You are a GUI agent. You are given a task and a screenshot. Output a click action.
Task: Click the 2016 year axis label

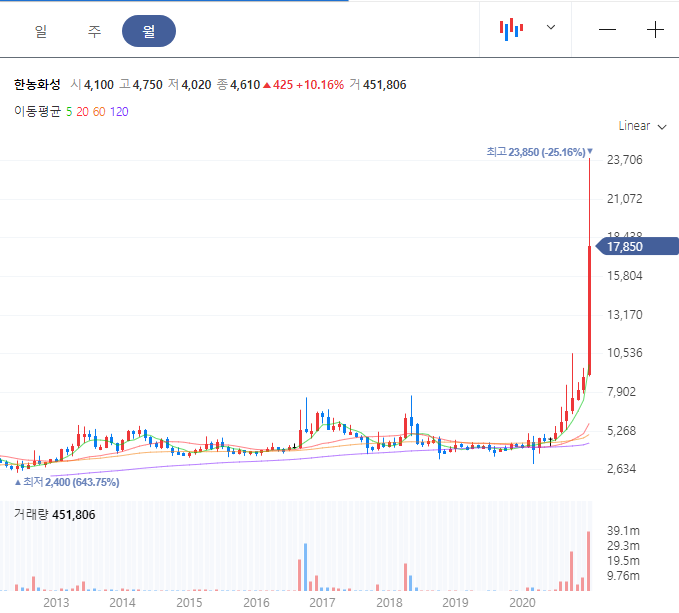pyautogui.click(x=256, y=603)
